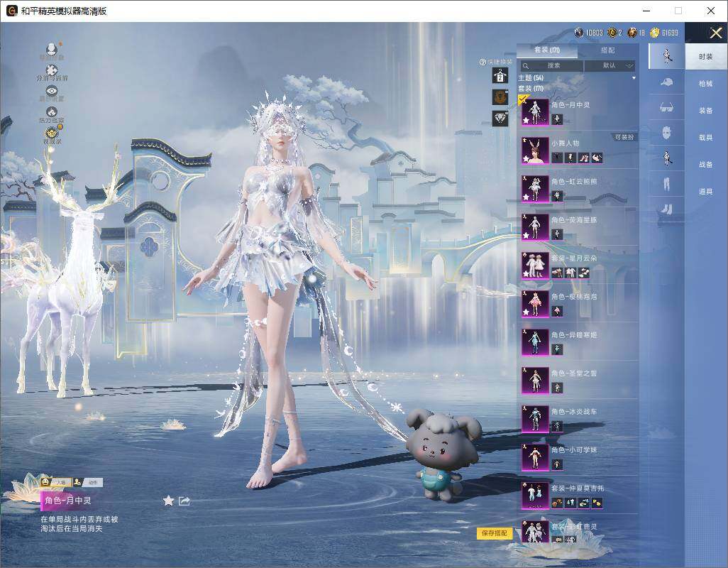
Task: Select the 角色-小可学妹 outfit thumbnail
Action: point(535,457)
